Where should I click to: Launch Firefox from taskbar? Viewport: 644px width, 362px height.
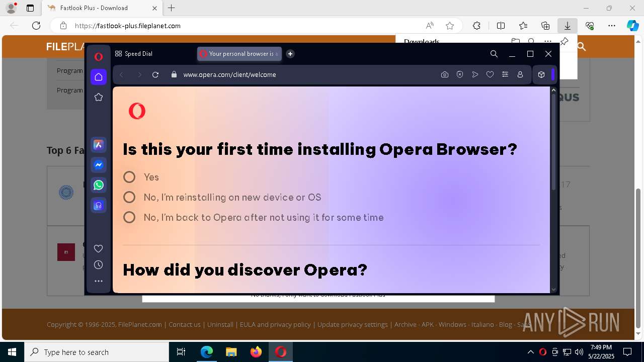[x=256, y=352]
